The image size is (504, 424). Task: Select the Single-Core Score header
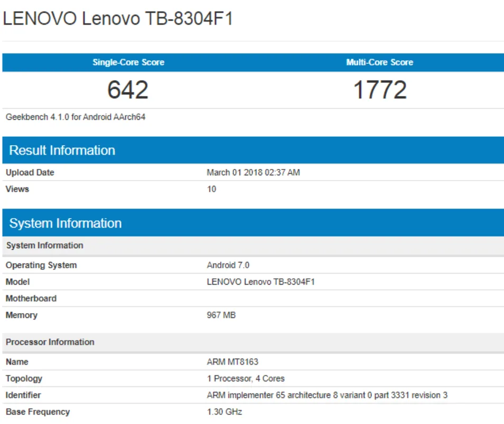128,62
